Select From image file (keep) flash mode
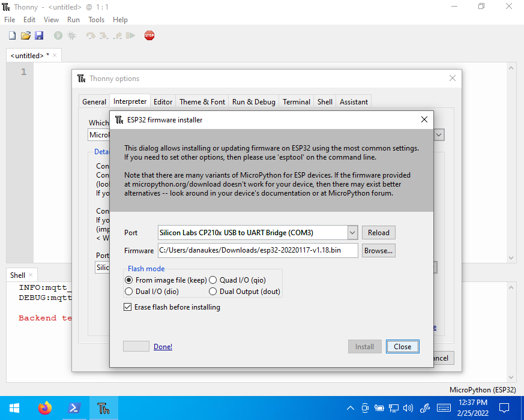 click(x=128, y=280)
